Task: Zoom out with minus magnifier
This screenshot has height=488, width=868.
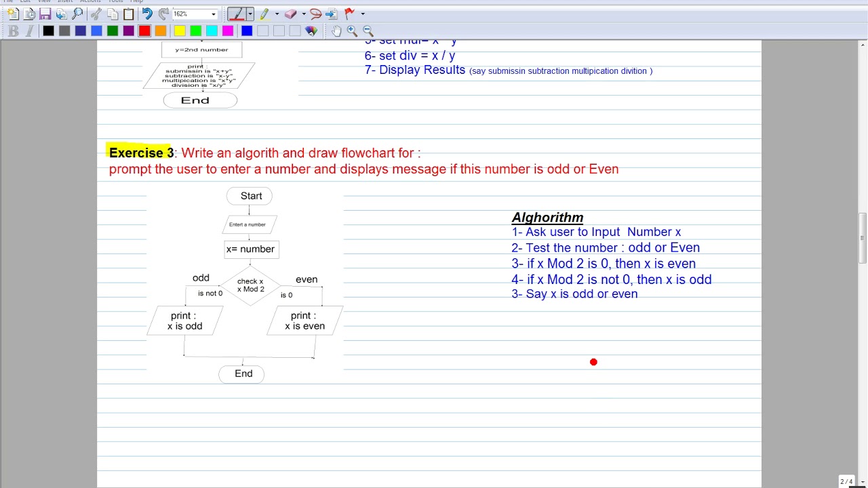Action: tap(368, 30)
